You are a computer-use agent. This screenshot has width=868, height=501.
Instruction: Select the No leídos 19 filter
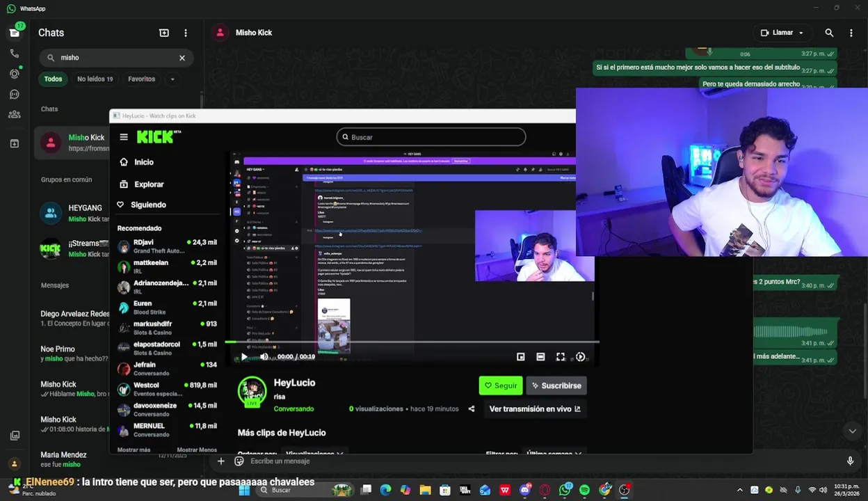click(x=95, y=79)
